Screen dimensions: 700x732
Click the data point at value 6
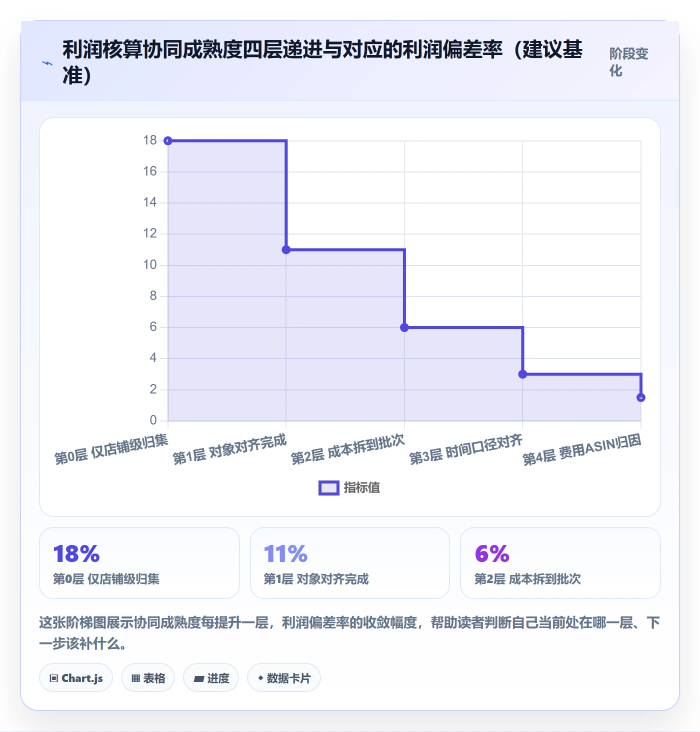click(x=404, y=327)
